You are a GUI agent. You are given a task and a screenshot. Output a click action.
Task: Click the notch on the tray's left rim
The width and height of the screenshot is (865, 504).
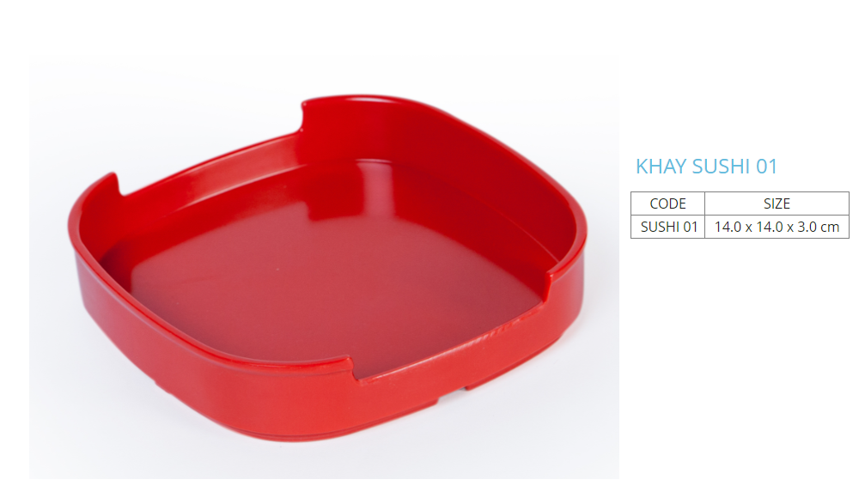pyautogui.click(x=117, y=185)
